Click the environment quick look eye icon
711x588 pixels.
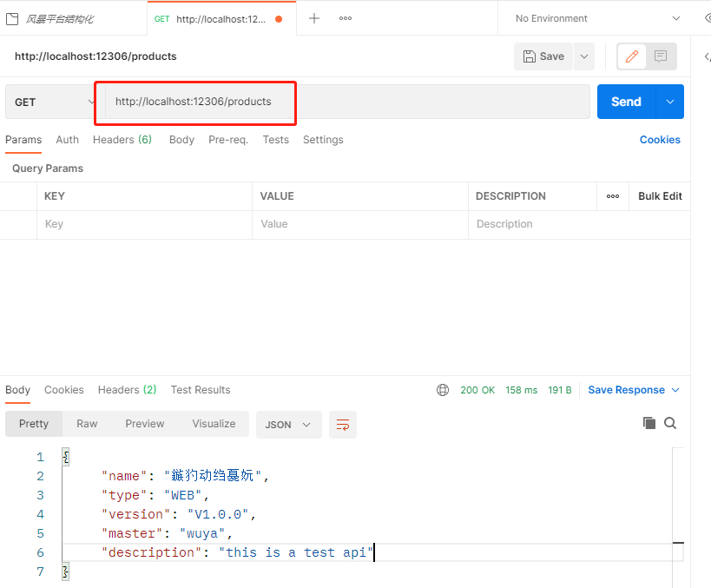click(x=708, y=18)
